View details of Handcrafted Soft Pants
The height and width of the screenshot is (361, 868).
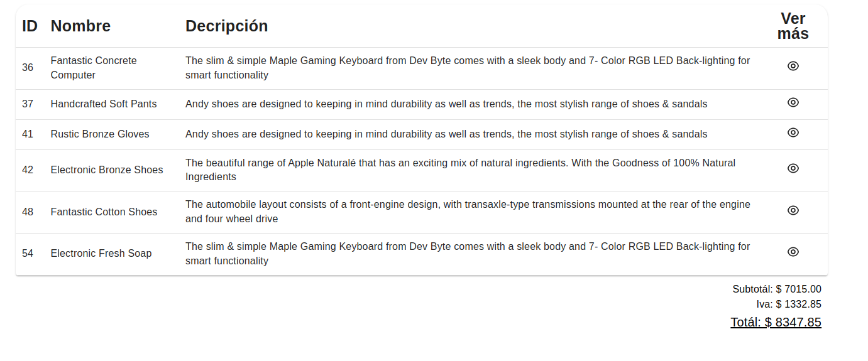[x=793, y=102]
